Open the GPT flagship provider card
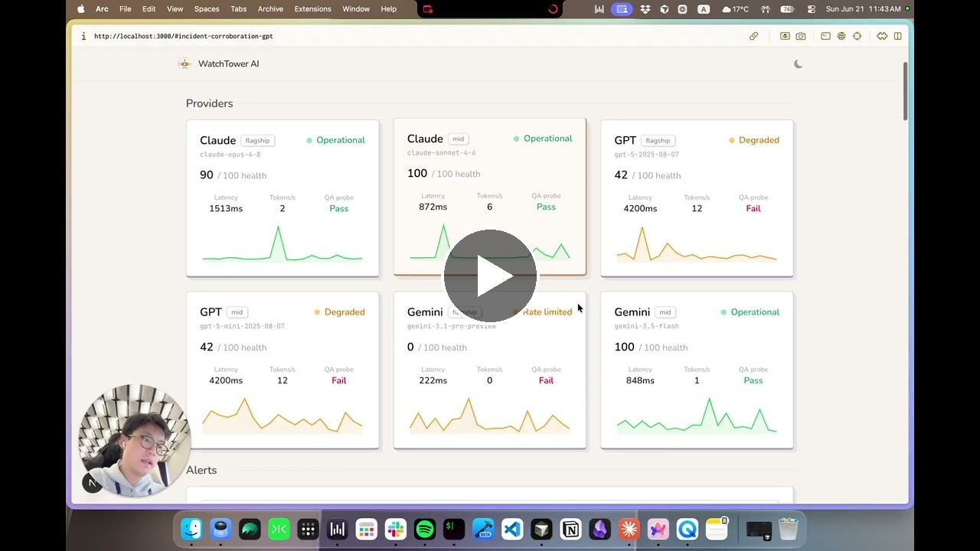 697,198
